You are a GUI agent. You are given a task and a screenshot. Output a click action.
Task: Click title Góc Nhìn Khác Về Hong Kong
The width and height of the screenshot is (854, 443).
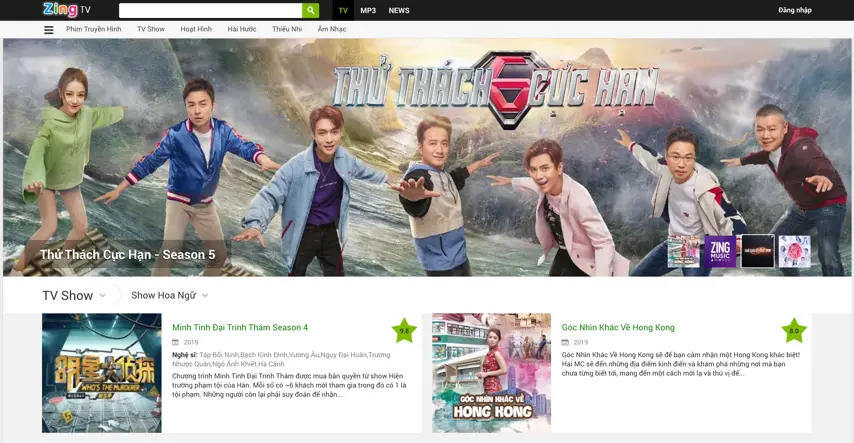(x=618, y=327)
